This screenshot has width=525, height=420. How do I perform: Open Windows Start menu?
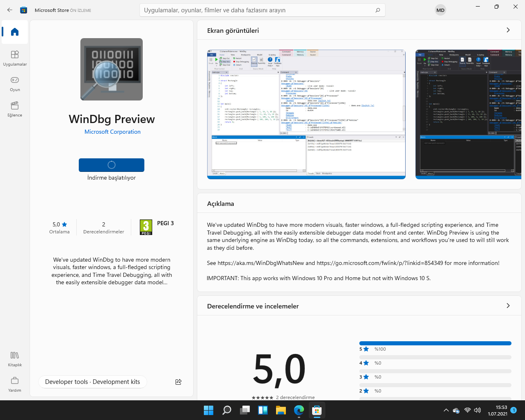point(209,410)
